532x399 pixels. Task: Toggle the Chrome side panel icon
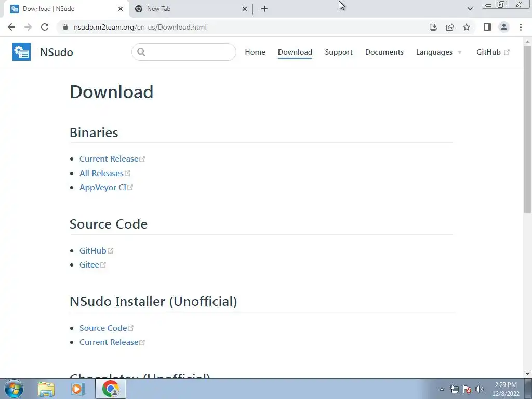[x=487, y=27]
